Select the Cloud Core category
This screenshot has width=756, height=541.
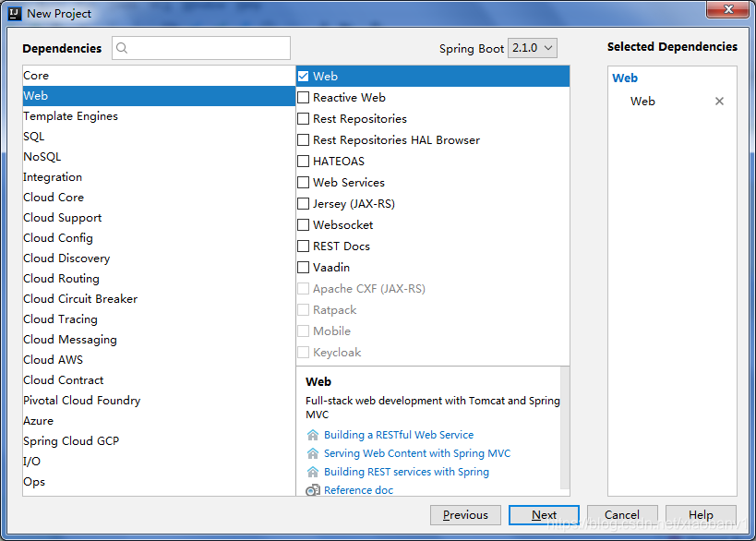click(x=159, y=198)
